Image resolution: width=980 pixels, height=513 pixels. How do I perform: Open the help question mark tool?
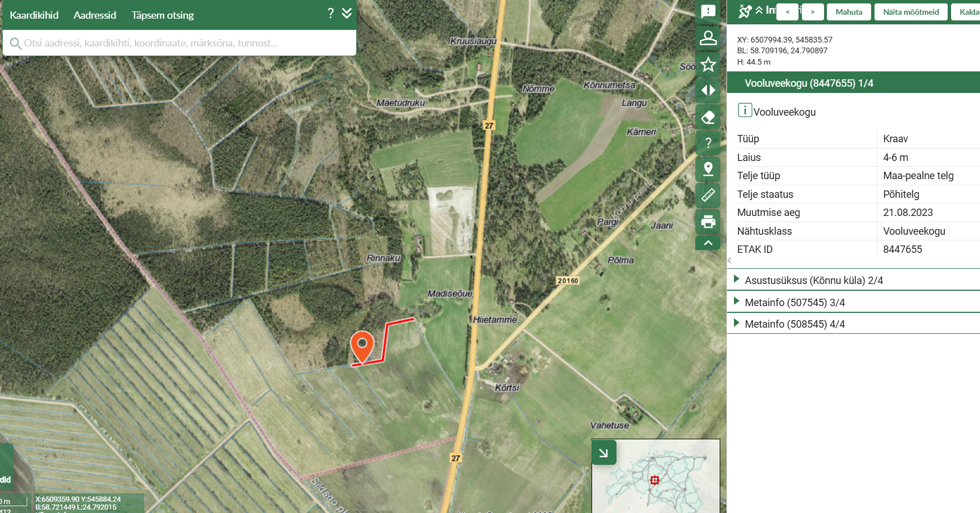708,143
